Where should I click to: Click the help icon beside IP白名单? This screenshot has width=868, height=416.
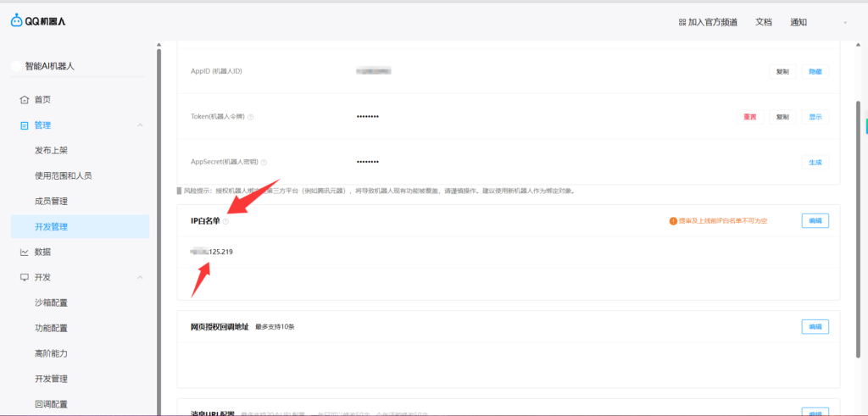point(225,221)
